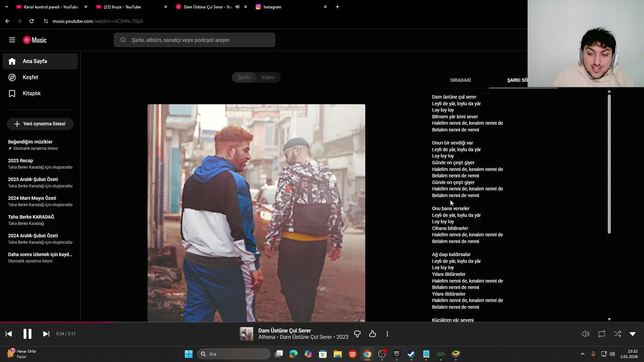Click the YouTube Music logo

pyautogui.click(x=35, y=40)
